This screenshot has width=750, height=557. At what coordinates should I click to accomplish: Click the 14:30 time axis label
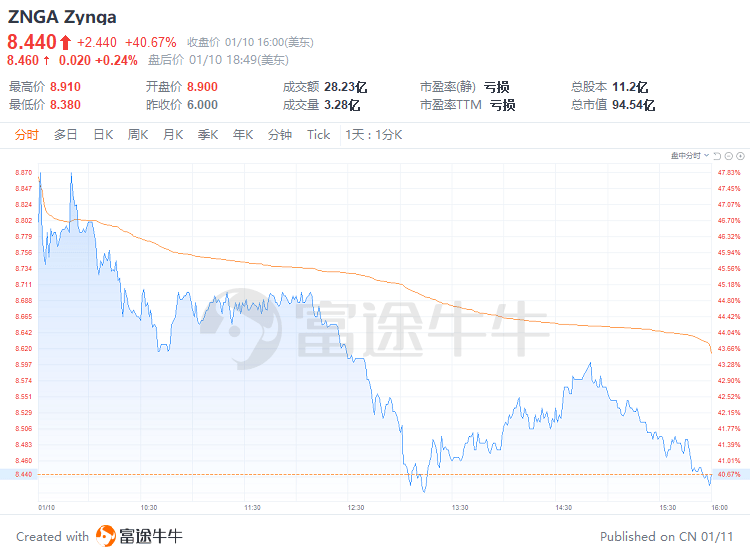click(563, 507)
